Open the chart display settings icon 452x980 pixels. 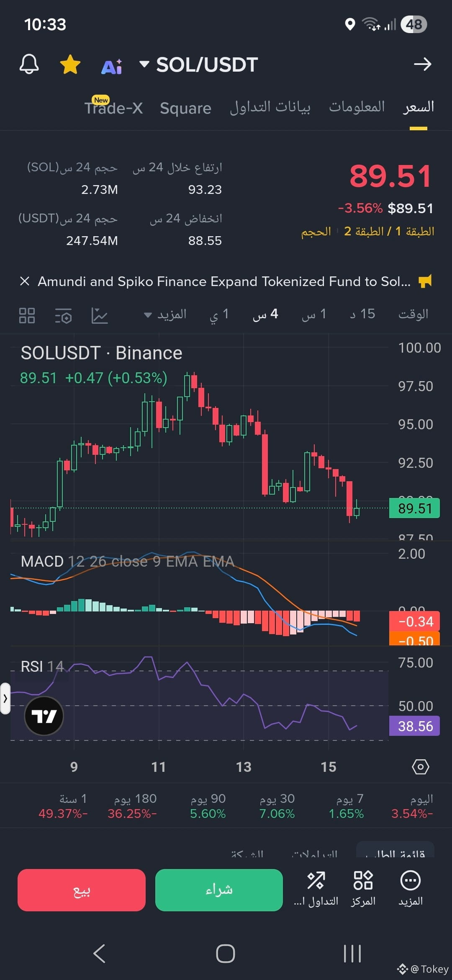click(x=63, y=316)
